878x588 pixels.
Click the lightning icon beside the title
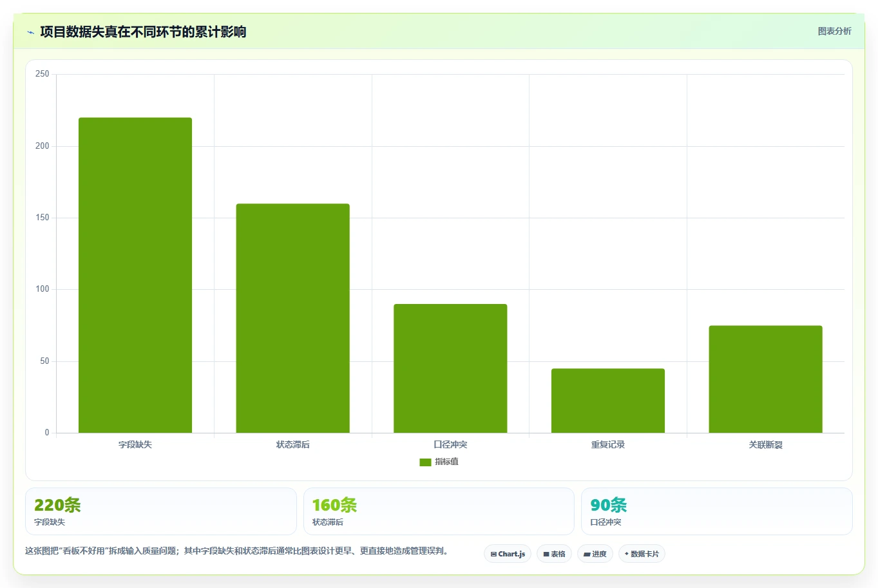(x=30, y=32)
